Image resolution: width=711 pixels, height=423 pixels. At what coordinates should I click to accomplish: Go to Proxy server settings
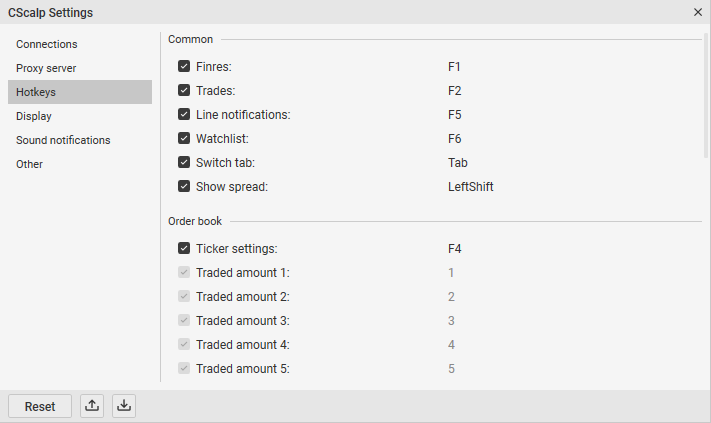click(46, 68)
